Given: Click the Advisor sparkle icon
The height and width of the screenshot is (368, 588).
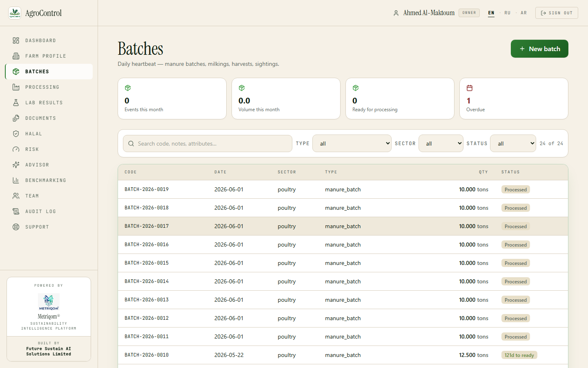Looking at the screenshot, I should pos(16,165).
